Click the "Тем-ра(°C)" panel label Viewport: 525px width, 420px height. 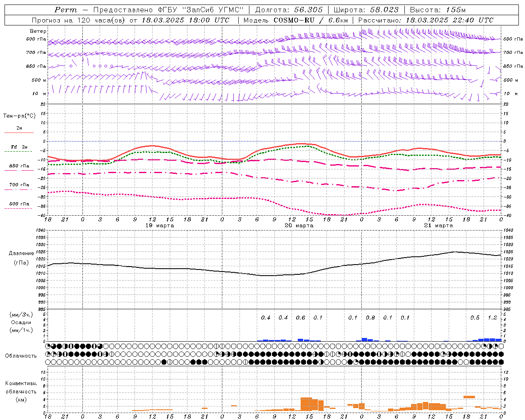coord(19,116)
